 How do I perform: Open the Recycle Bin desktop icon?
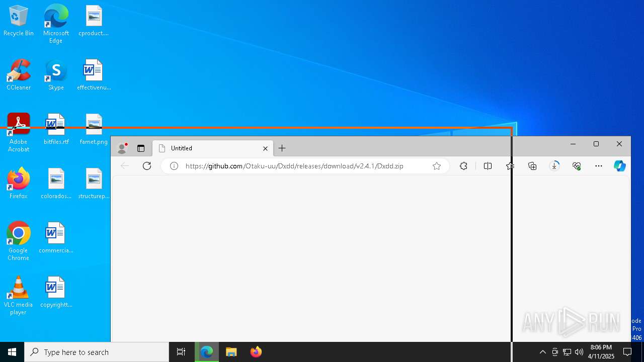(x=19, y=21)
